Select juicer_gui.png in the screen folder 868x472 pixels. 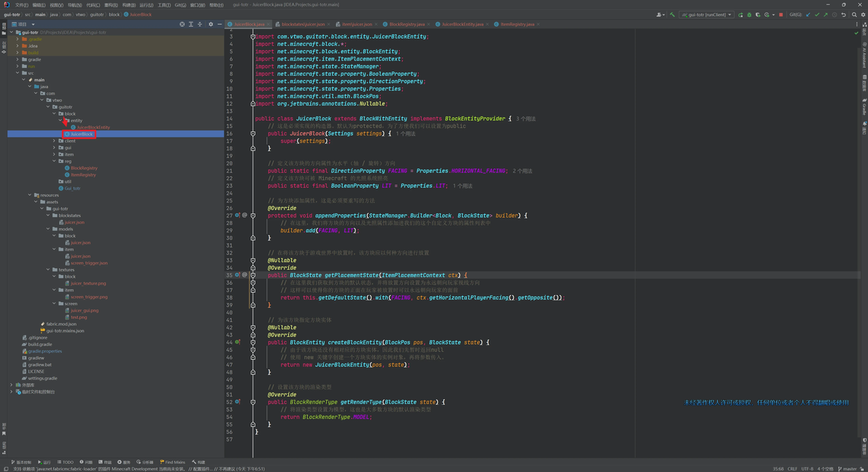[x=84, y=310]
